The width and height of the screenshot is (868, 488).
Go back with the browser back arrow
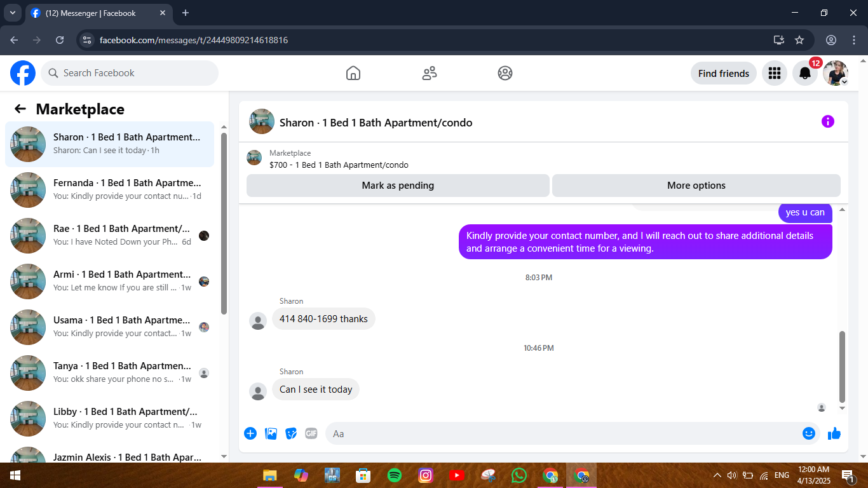click(x=14, y=40)
